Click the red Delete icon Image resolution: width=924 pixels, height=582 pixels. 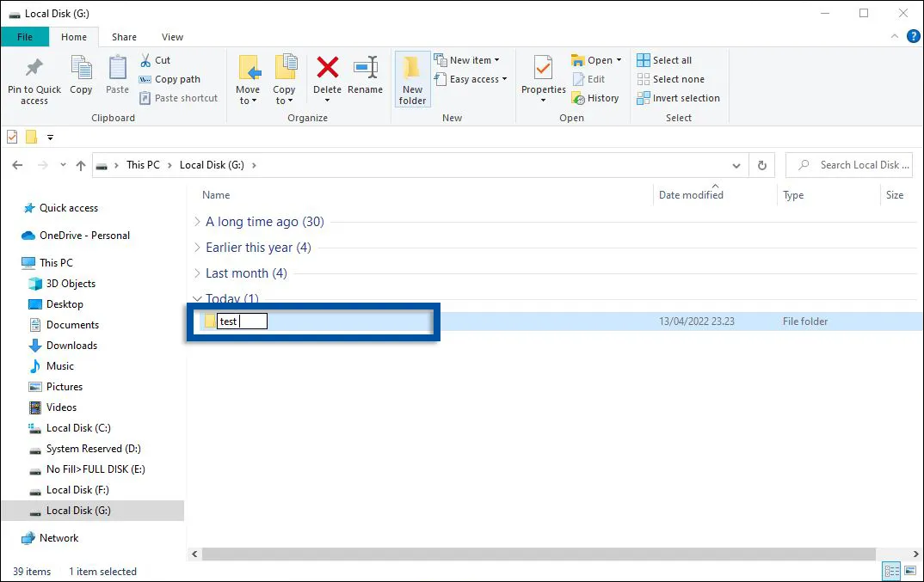point(327,69)
